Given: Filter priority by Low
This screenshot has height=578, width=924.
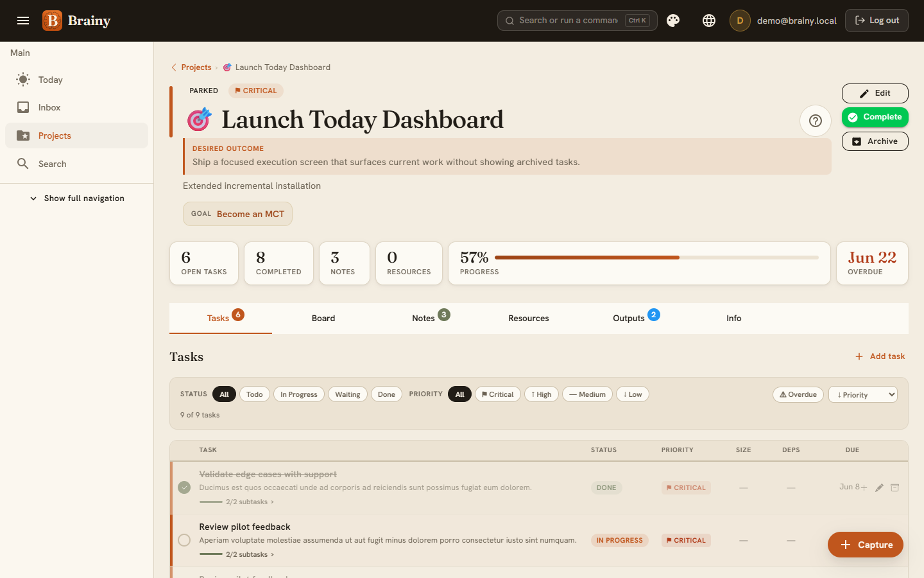Looking at the screenshot, I should pyautogui.click(x=633, y=394).
